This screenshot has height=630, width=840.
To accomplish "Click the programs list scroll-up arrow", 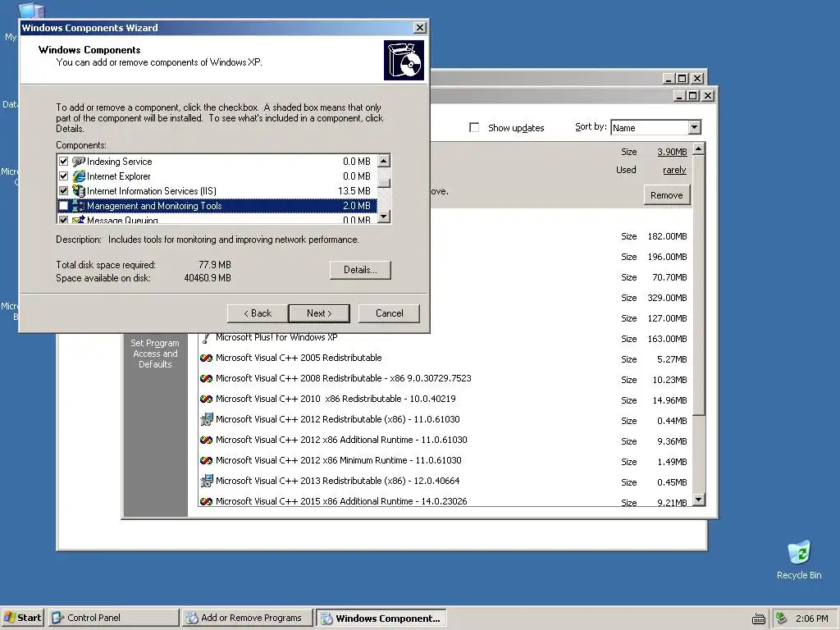I will [698, 148].
